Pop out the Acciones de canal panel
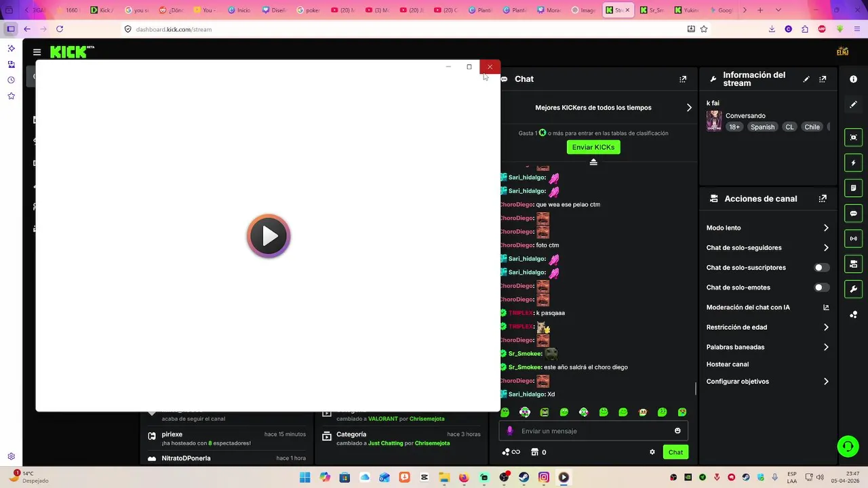 [x=823, y=199]
